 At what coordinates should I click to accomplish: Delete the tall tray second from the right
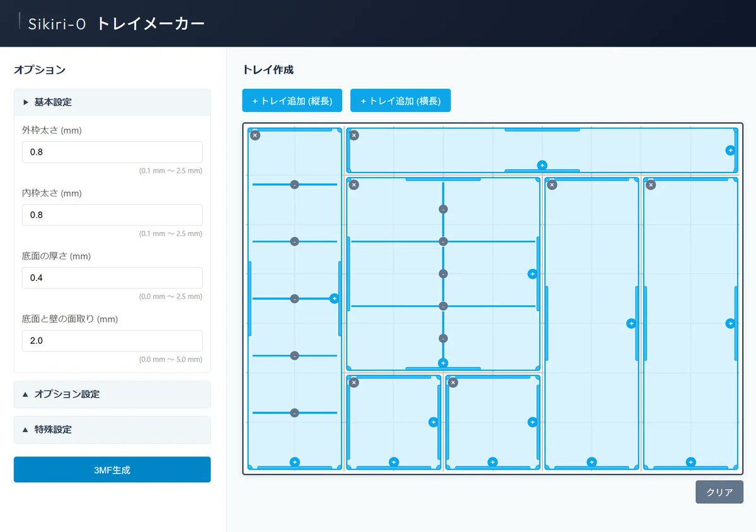point(552,184)
